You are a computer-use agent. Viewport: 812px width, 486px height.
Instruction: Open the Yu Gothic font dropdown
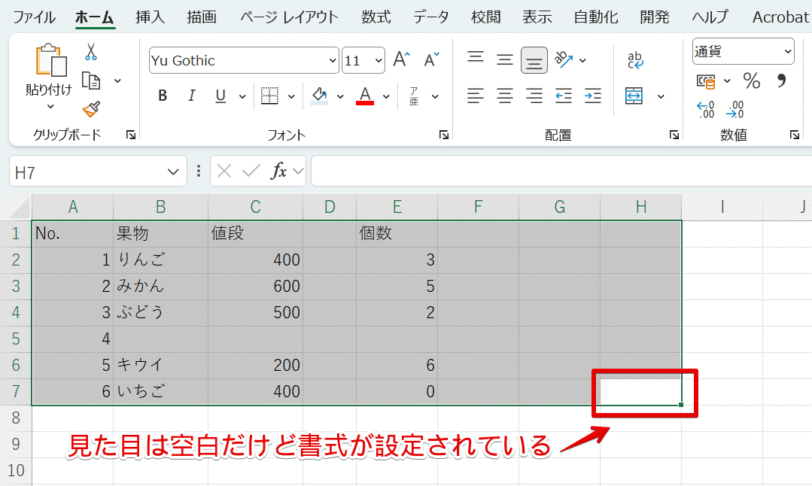click(x=332, y=61)
